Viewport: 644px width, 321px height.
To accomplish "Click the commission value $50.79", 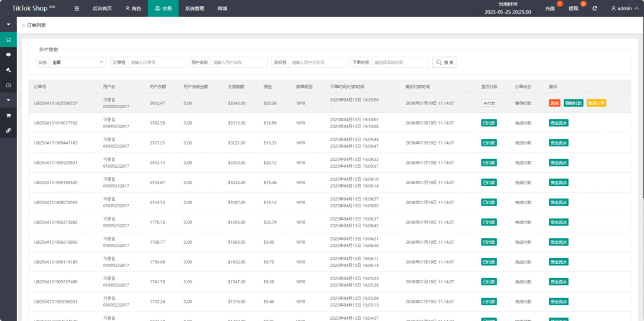I will 270,222.
